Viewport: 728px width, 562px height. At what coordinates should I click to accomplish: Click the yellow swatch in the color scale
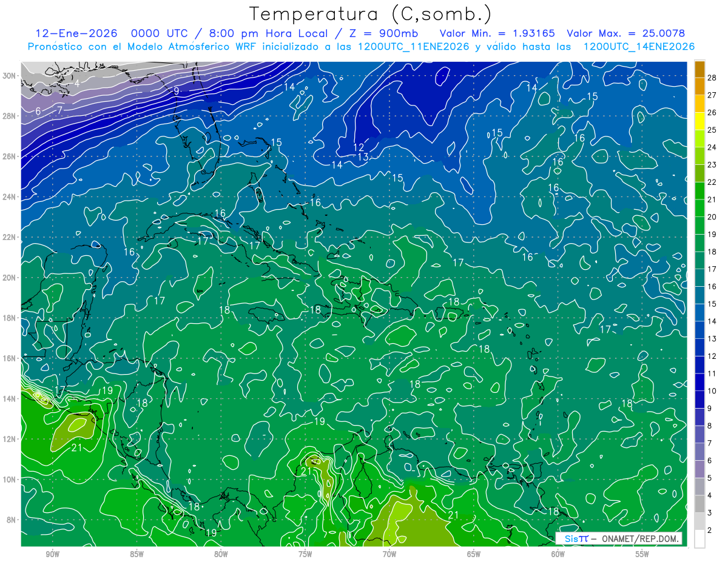tap(699, 121)
